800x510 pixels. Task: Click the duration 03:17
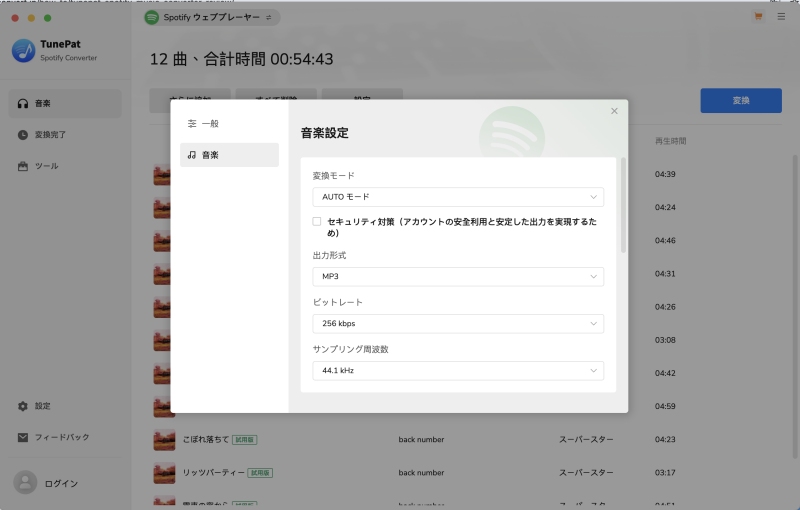click(x=665, y=472)
